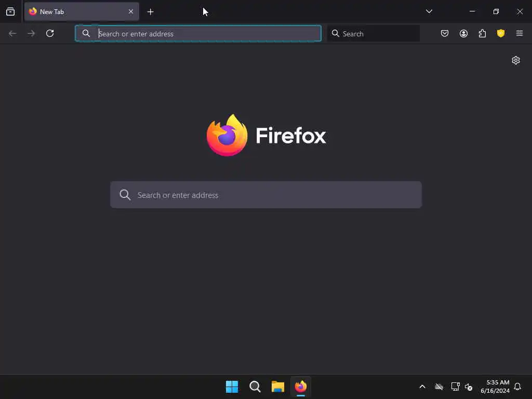Expand the list all tabs chevron
Viewport: 532px width, 399px height.
[x=429, y=11]
